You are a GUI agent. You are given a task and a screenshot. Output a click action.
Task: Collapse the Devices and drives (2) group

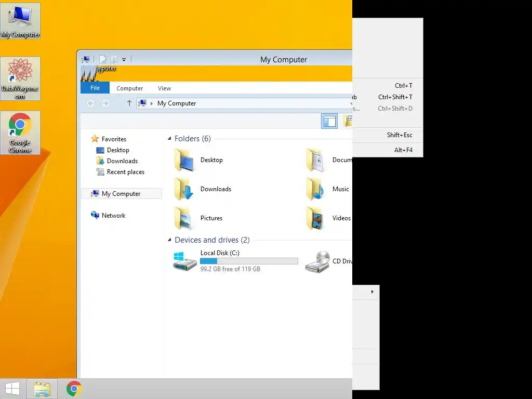[x=169, y=240]
